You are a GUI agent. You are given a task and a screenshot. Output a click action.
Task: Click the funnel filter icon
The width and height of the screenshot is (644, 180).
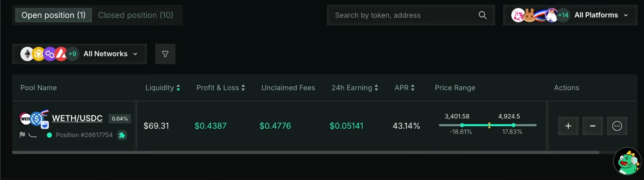[x=165, y=54]
